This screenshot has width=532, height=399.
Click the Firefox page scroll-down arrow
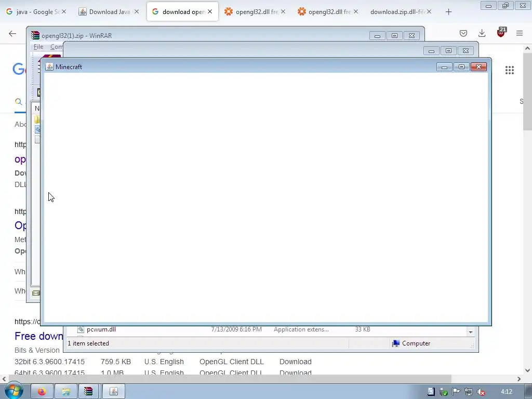click(x=528, y=370)
